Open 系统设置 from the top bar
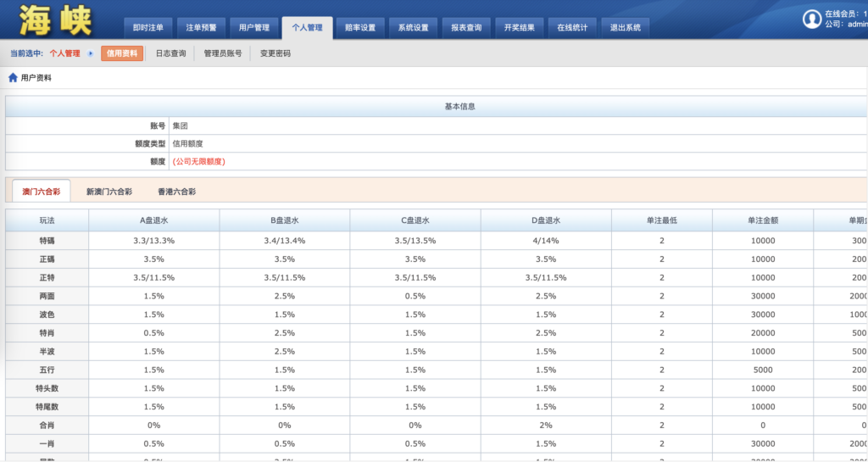 click(414, 27)
